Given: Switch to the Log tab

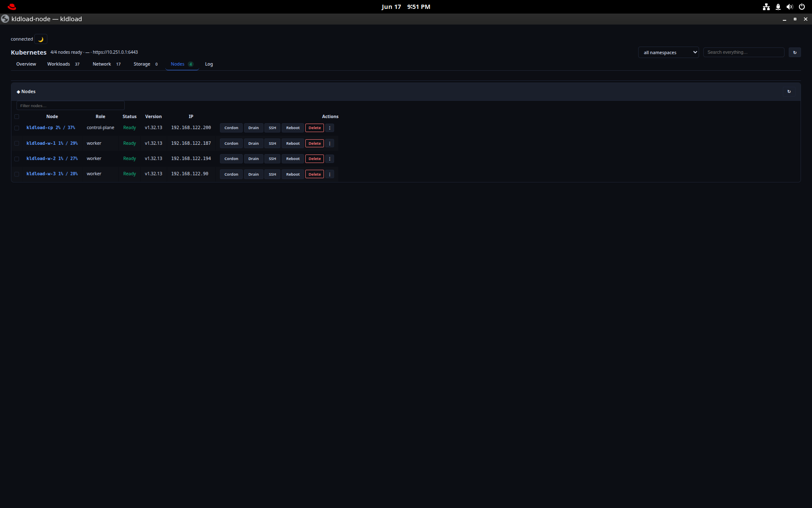Looking at the screenshot, I should click(209, 64).
